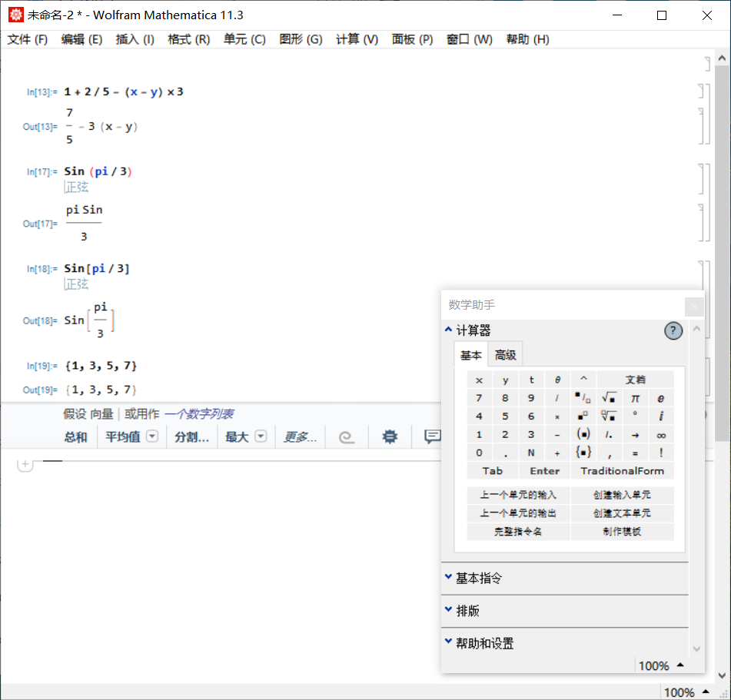The image size is (731, 700).
Task: Click the square root template icon in the calculator
Action: pos(609,397)
